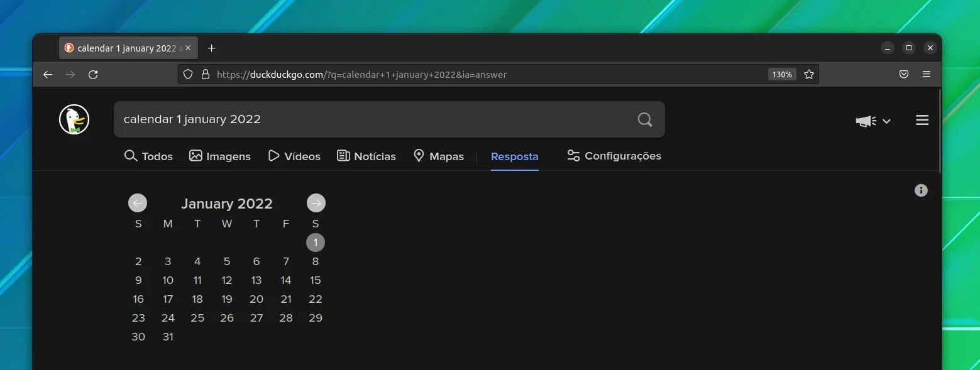Click day 15 in the calendar

316,280
